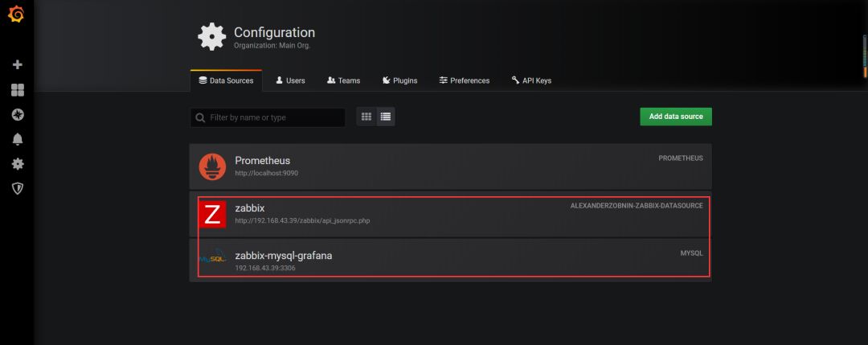The width and height of the screenshot is (868, 345).
Task: Open the Dashboards grid icon in sidebar
Action: point(17,90)
